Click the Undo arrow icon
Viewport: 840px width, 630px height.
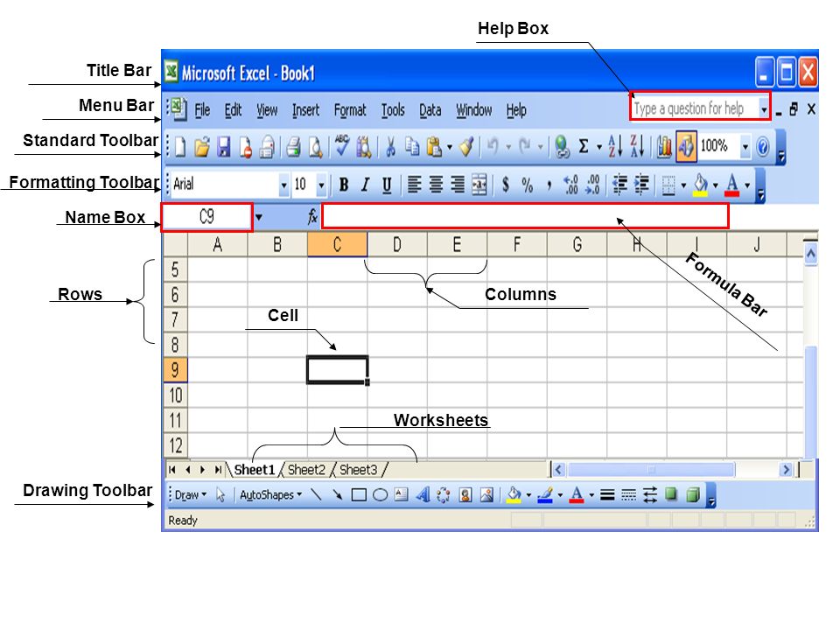[x=493, y=146]
